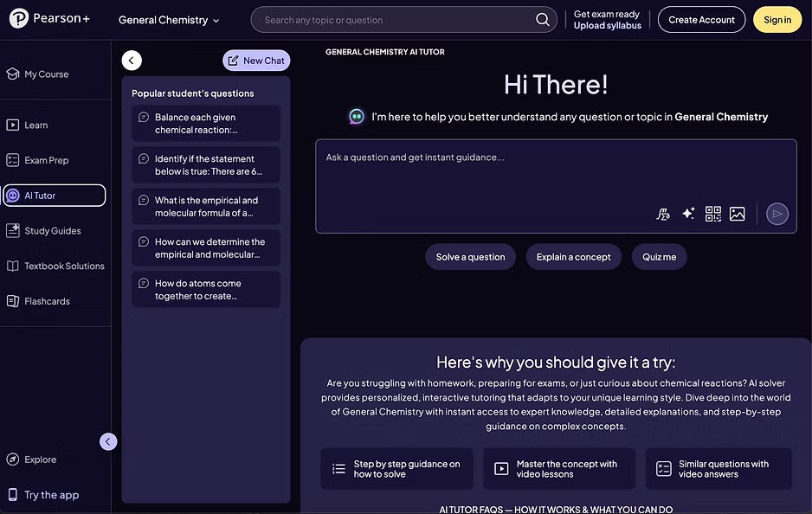The image size is (812, 514).
Task: Open Textbook Solutions
Action: [55, 266]
